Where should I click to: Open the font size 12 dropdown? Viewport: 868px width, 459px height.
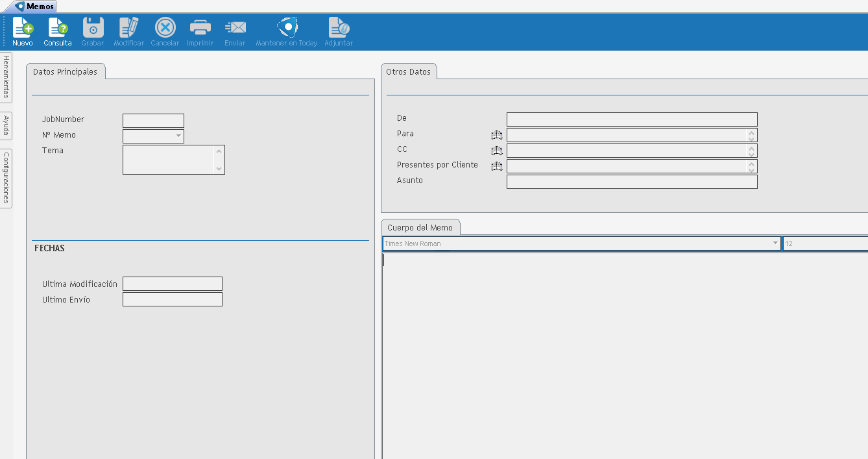coord(824,243)
